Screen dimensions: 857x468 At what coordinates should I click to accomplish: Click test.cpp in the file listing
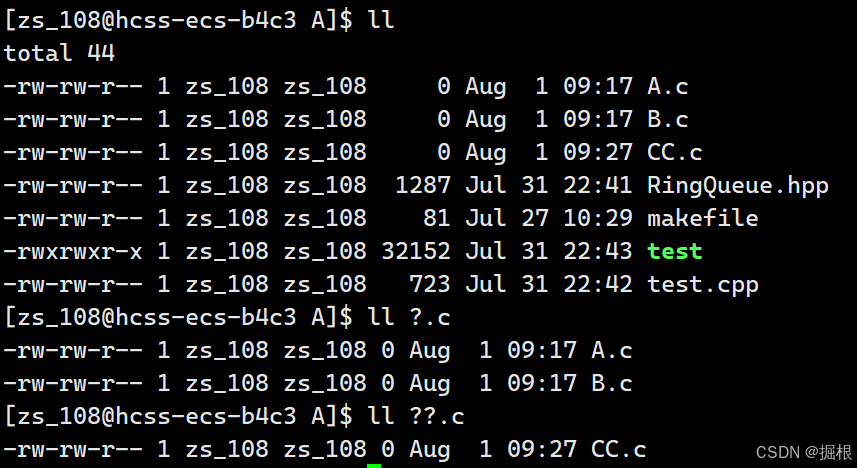(702, 285)
